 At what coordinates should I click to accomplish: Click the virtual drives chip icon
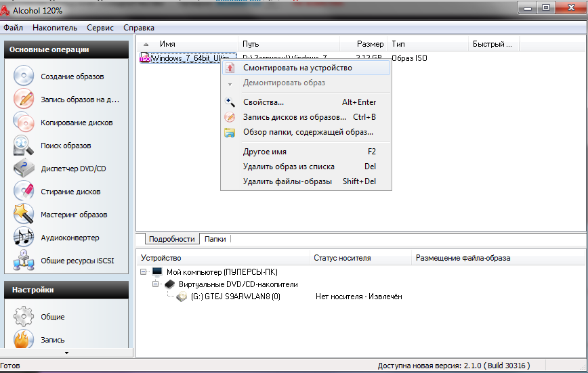pyautogui.click(x=170, y=284)
